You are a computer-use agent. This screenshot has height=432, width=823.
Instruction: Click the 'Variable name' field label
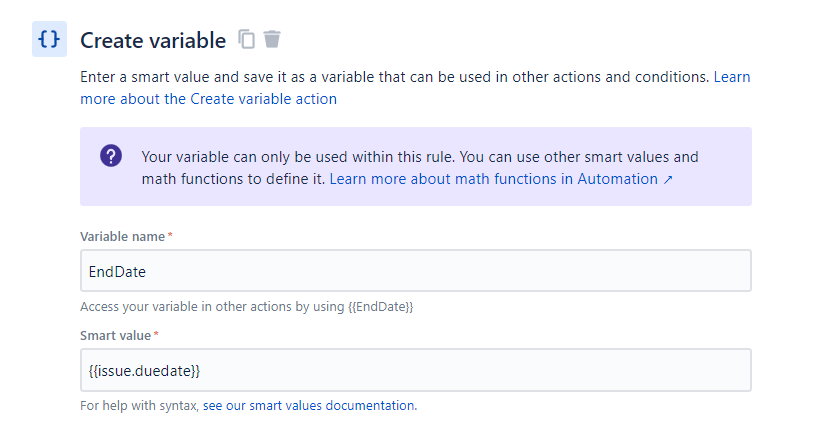tap(122, 237)
